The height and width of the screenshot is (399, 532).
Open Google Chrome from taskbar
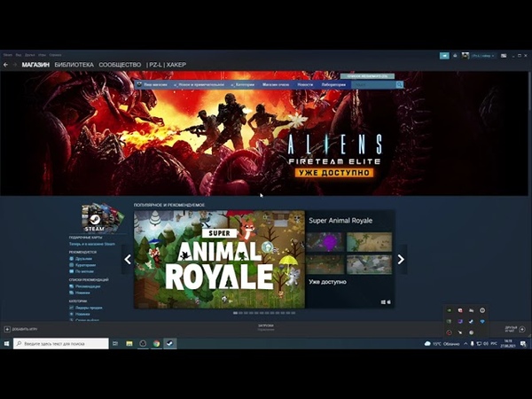156,344
